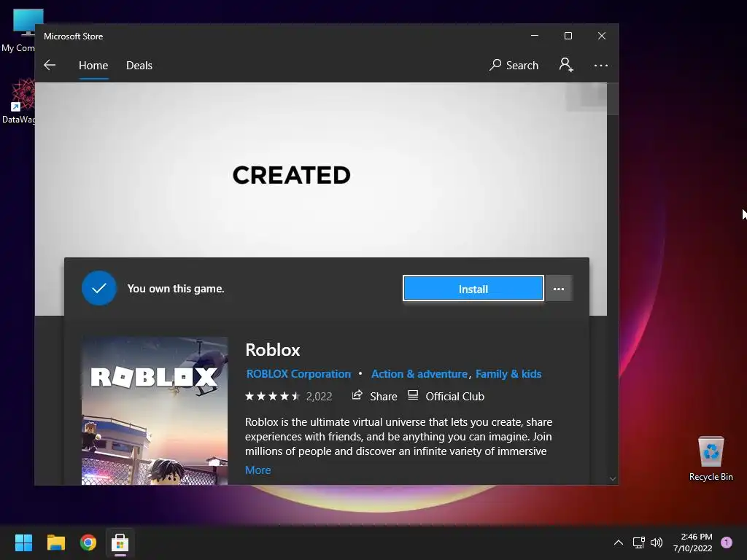The height and width of the screenshot is (560, 747).
Task: Click the Share icon
Action: pos(357,395)
